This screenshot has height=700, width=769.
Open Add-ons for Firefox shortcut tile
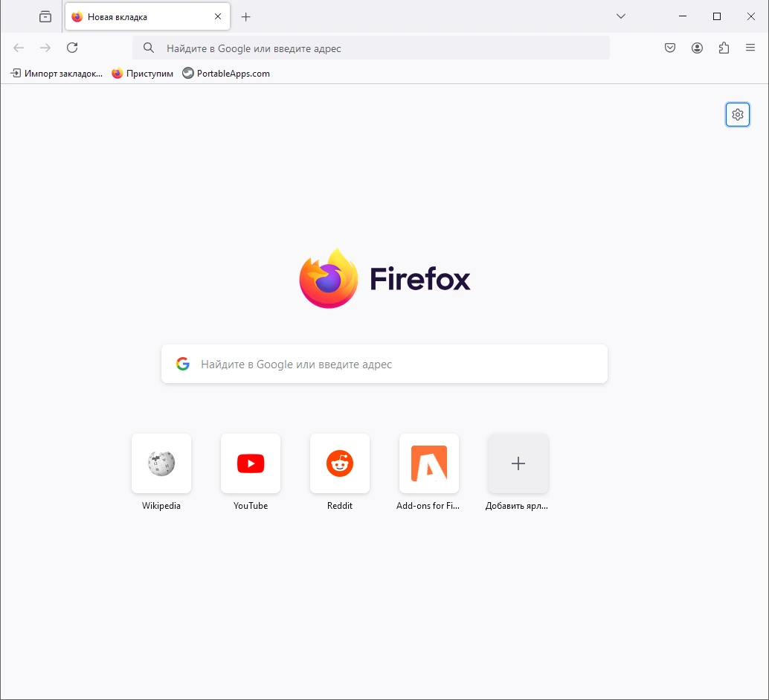point(429,463)
